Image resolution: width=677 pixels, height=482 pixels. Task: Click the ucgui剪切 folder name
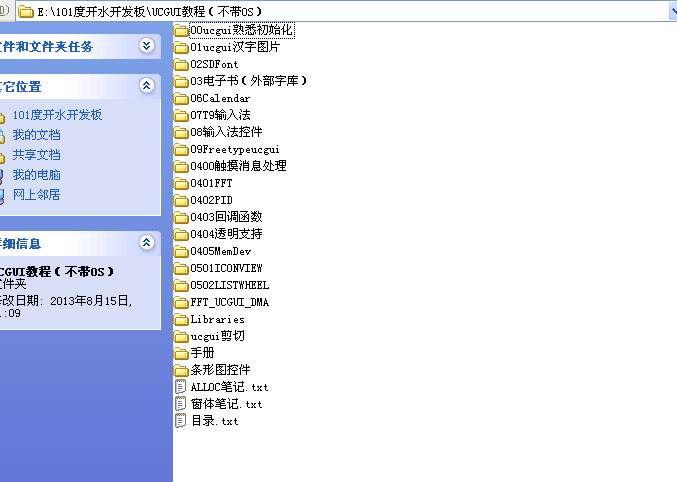click(218, 336)
